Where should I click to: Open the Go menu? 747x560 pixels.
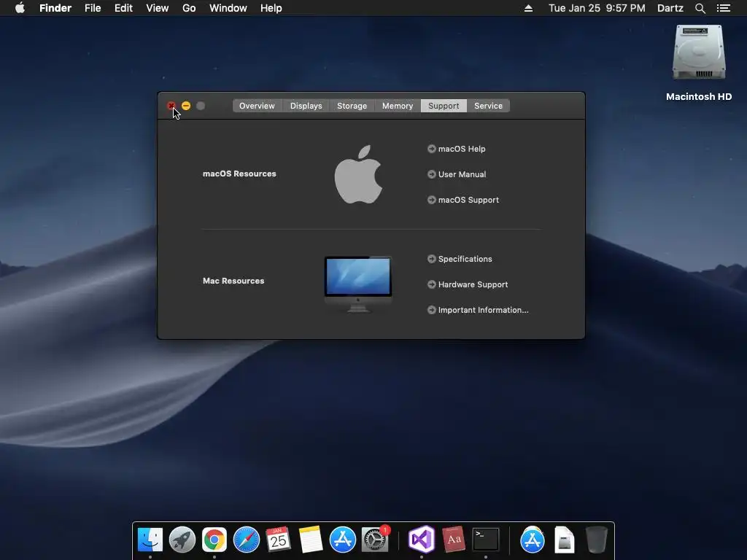point(189,8)
